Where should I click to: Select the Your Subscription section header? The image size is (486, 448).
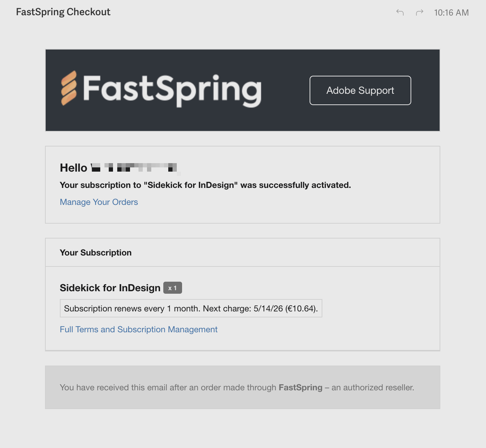click(x=96, y=252)
